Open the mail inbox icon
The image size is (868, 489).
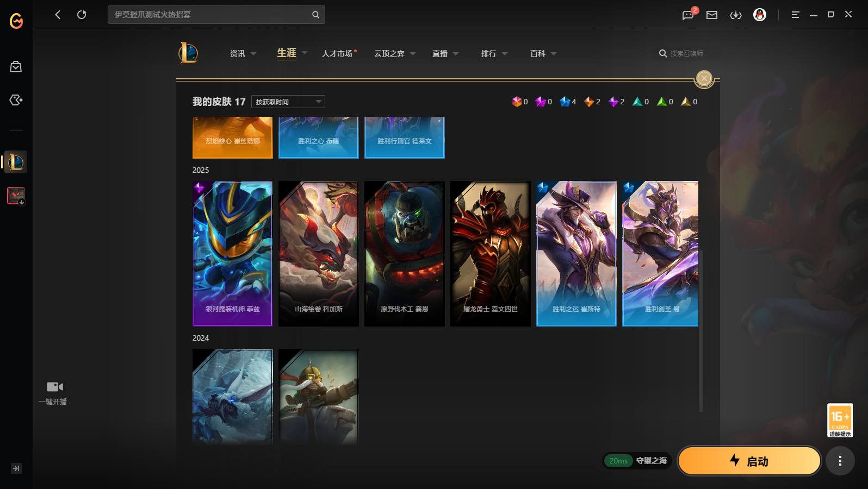pos(712,15)
